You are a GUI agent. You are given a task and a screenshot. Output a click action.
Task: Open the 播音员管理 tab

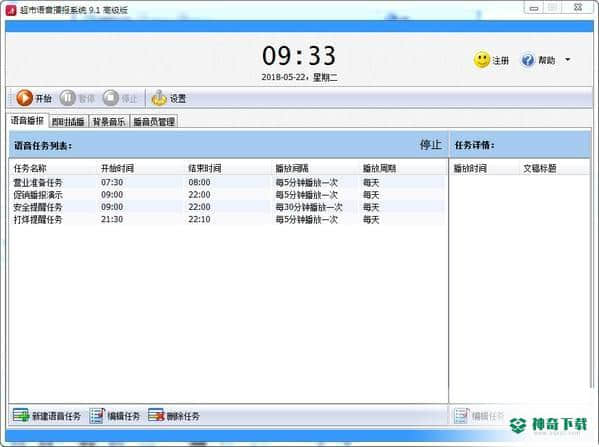(x=154, y=122)
